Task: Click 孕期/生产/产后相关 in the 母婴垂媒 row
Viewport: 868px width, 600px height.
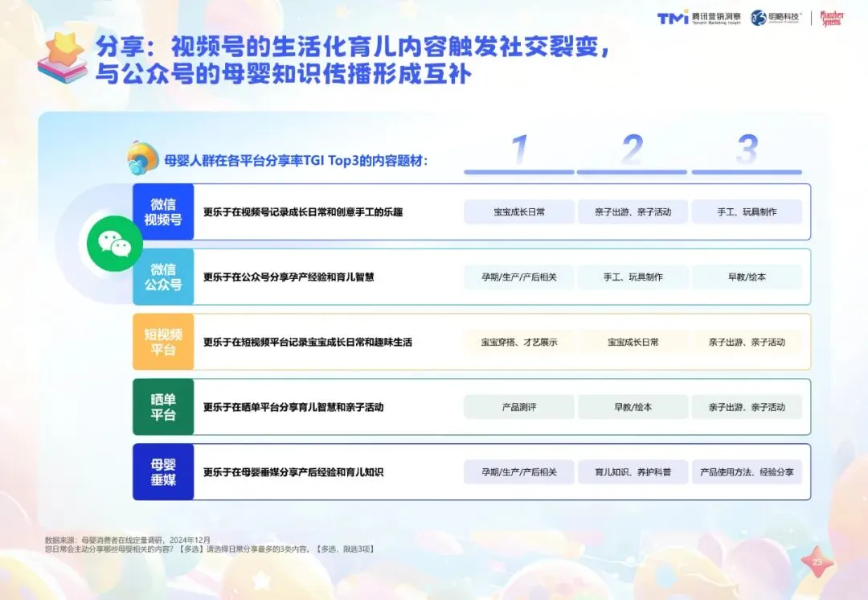Action: [x=519, y=472]
